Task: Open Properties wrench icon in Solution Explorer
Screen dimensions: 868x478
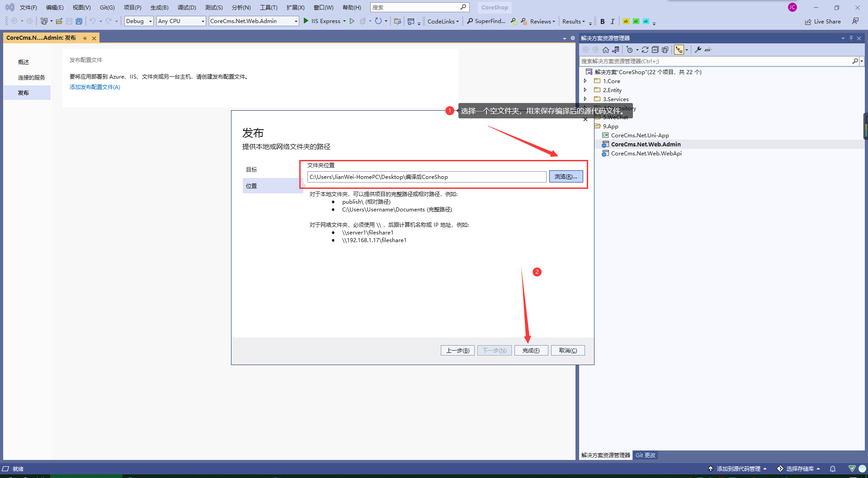Action: coord(698,50)
